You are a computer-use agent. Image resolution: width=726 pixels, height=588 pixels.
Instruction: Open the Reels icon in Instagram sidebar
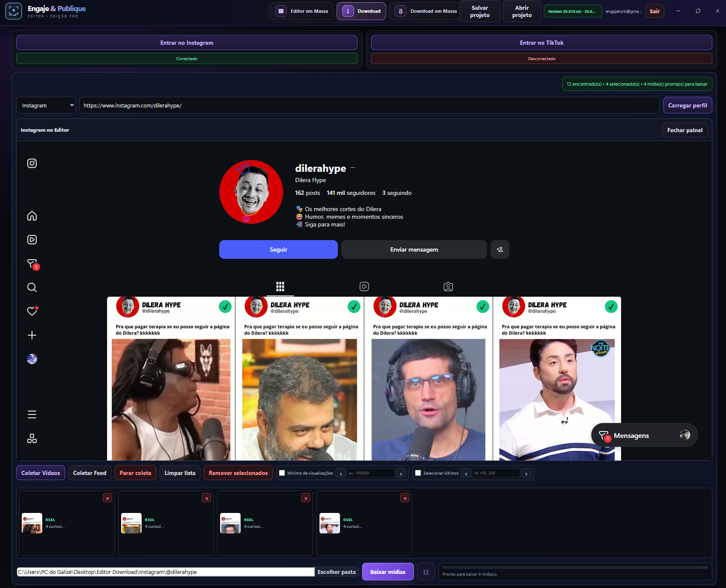pos(32,240)
